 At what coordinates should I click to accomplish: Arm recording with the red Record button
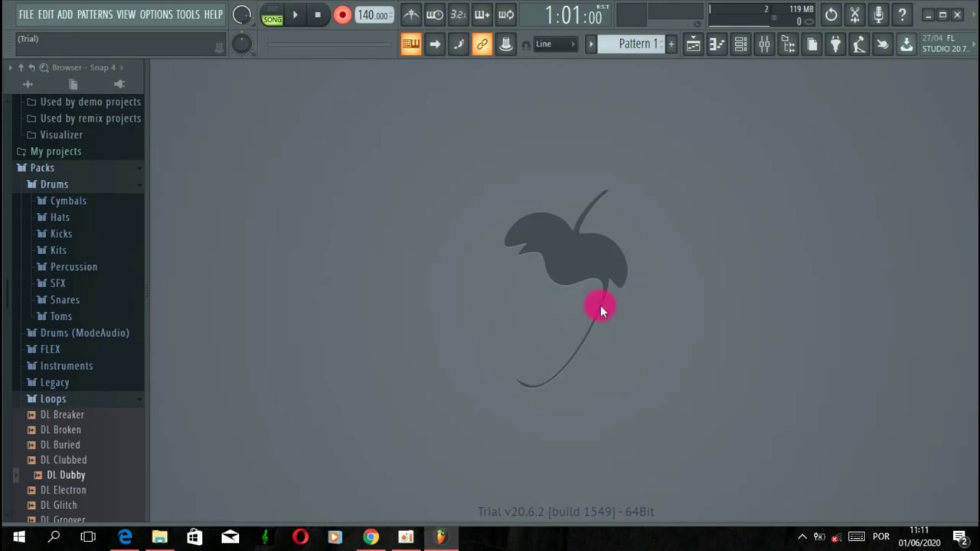342,15
